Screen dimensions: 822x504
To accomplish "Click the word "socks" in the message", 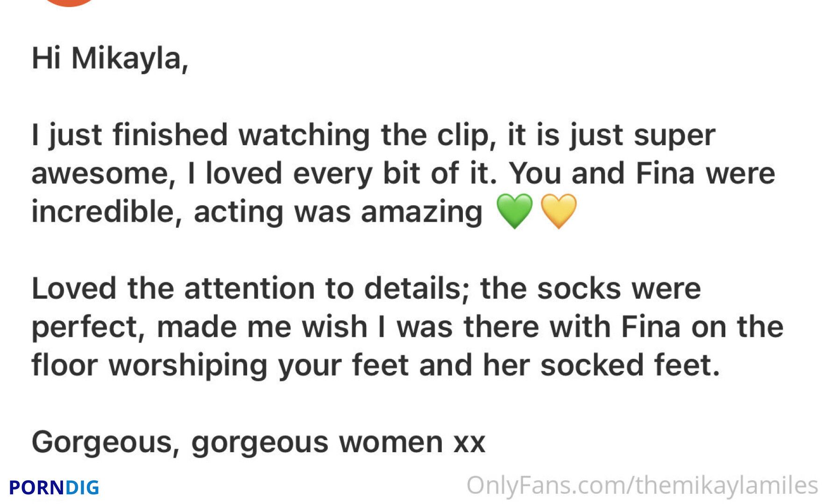I will [x=579, y=288].
